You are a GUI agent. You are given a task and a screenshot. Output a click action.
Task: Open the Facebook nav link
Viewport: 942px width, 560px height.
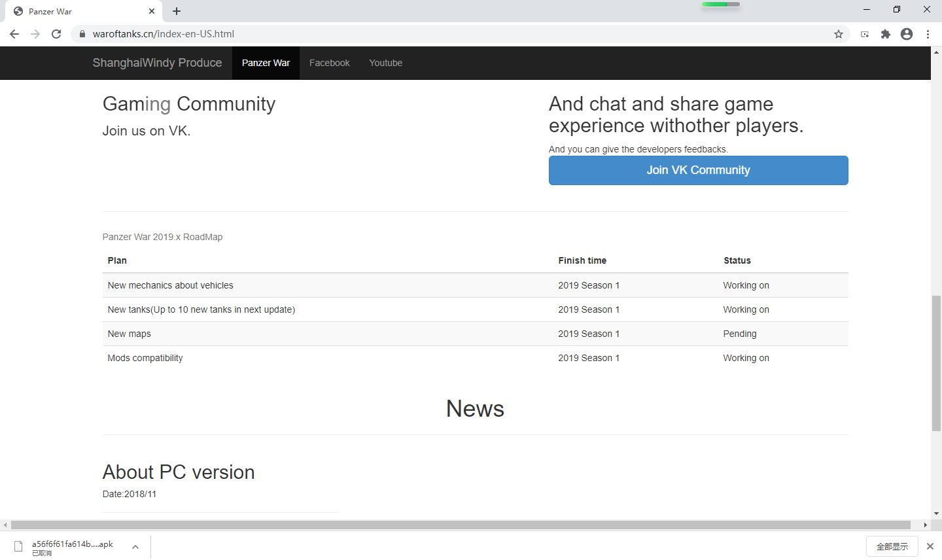330,63
